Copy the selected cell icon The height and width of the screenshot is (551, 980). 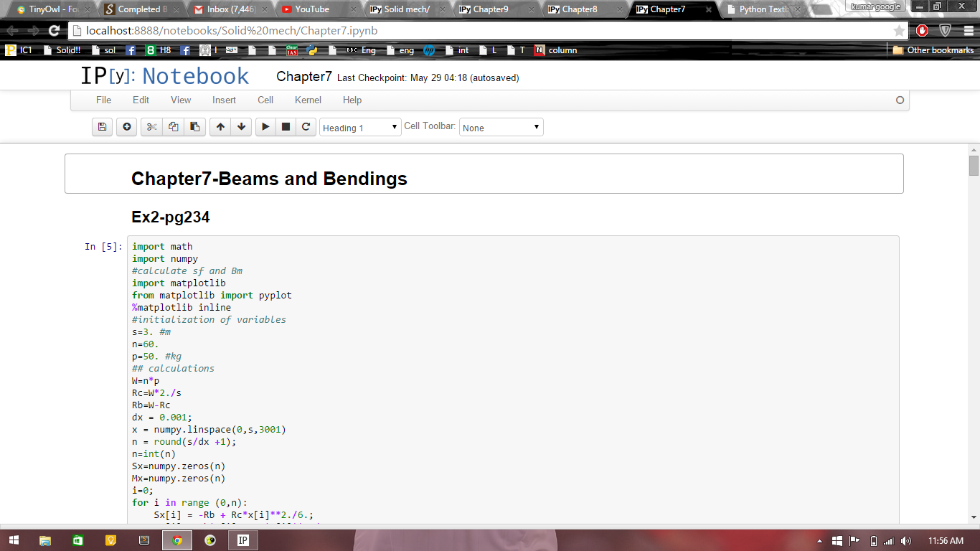[173, 127]
